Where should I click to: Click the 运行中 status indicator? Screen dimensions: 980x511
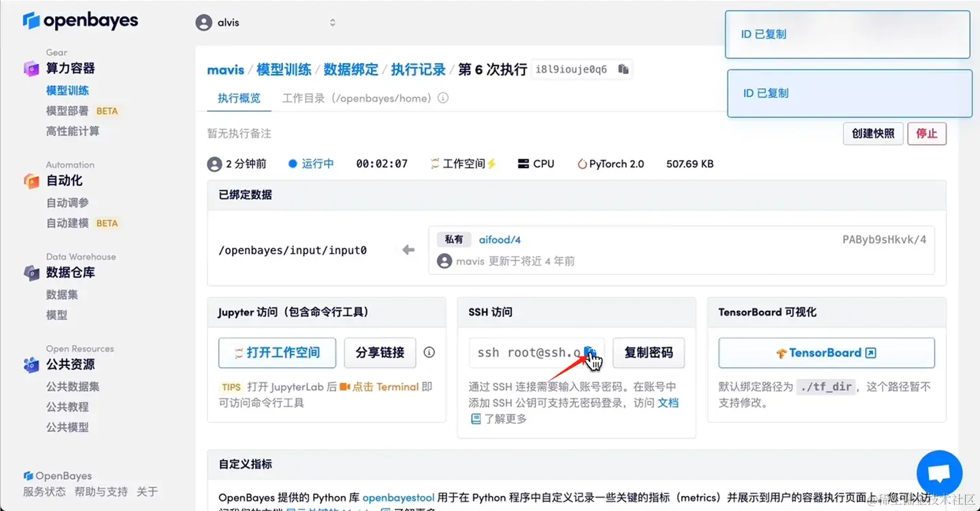click(x=311, y=164)
